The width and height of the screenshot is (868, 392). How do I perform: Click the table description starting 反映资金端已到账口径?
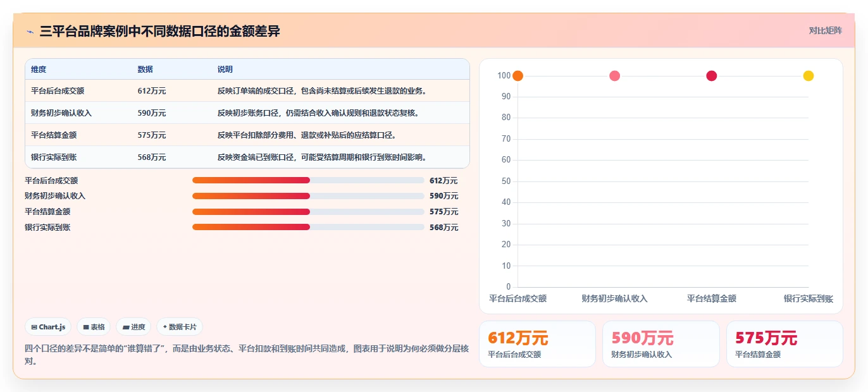(x=322, y=157)
